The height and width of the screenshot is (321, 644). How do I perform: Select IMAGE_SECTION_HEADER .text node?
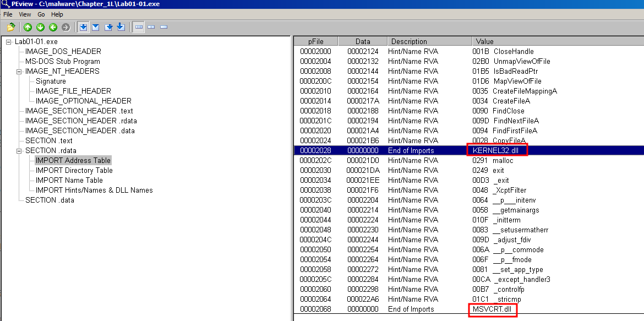(x=79, y=111)
